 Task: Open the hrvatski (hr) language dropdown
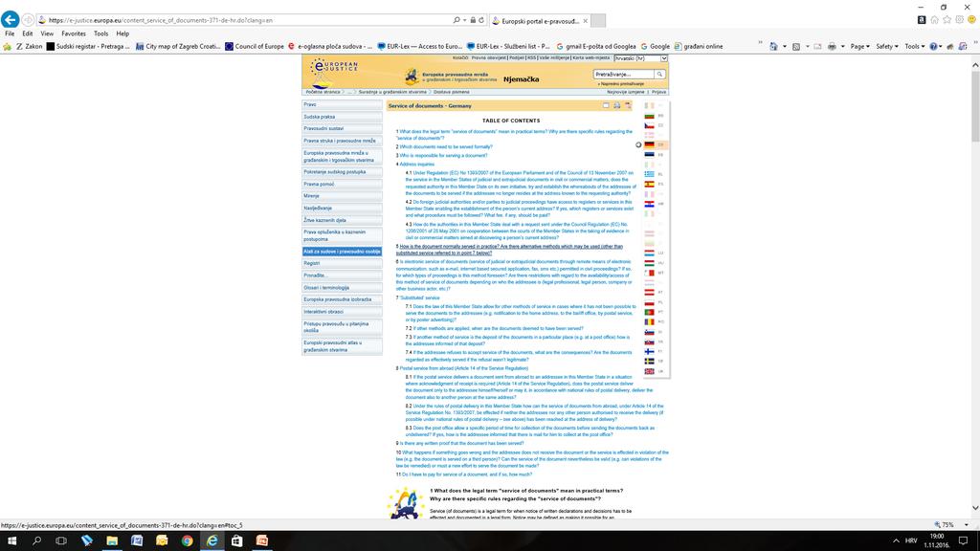[640, 58]
